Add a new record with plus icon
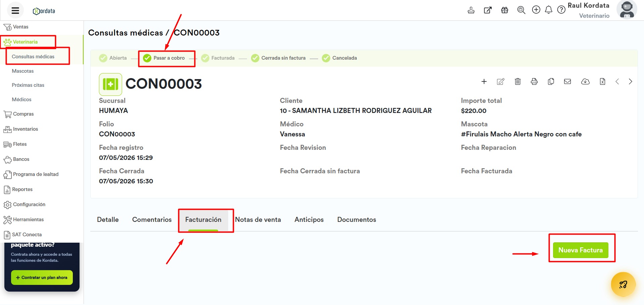 484,81
